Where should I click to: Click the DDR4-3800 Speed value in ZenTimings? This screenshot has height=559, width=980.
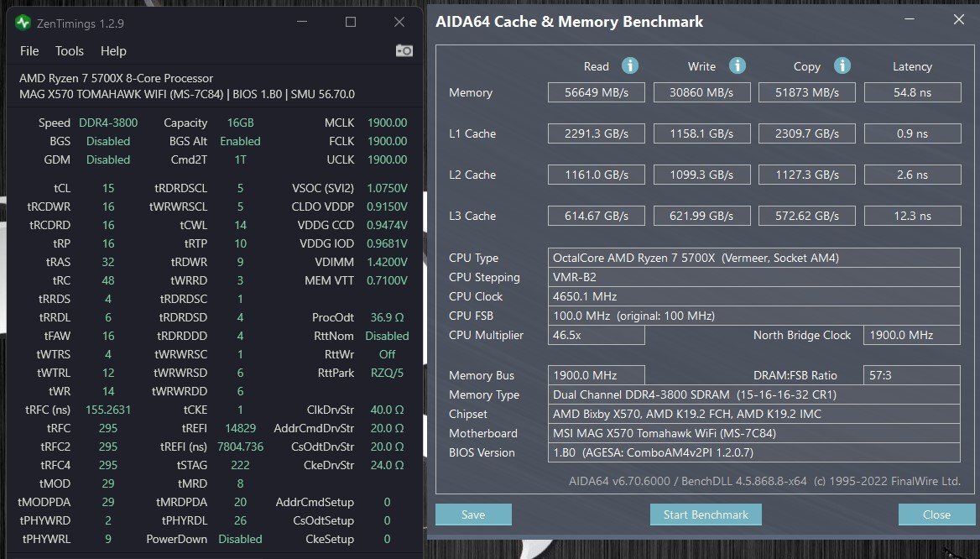coord(108,123)
